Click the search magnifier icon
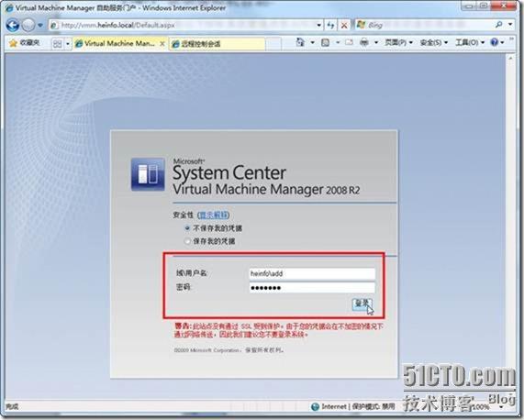 pyautogui.click(x=499, y=25)
